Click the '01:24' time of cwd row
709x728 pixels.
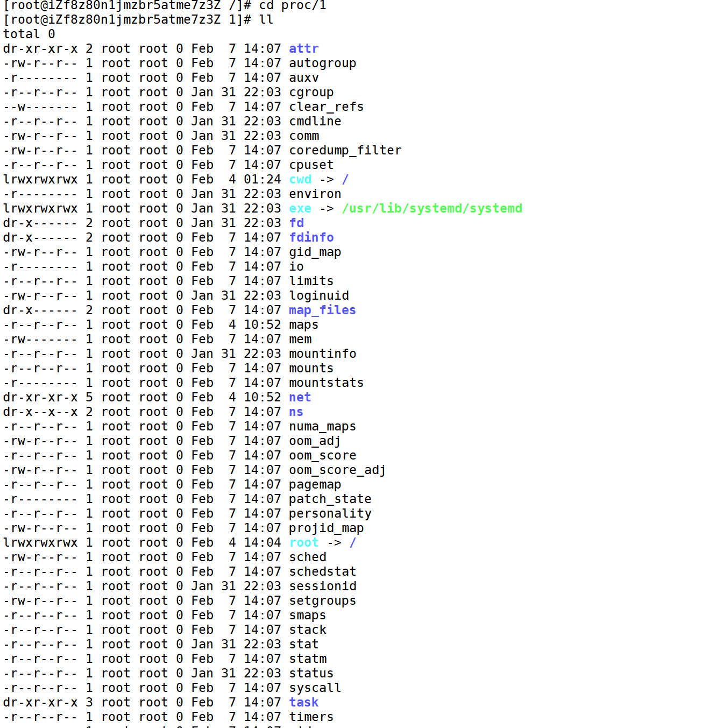[263, 179]
